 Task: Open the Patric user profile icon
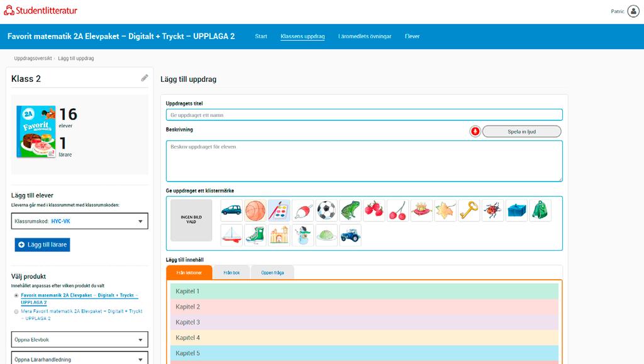(633, 11)
